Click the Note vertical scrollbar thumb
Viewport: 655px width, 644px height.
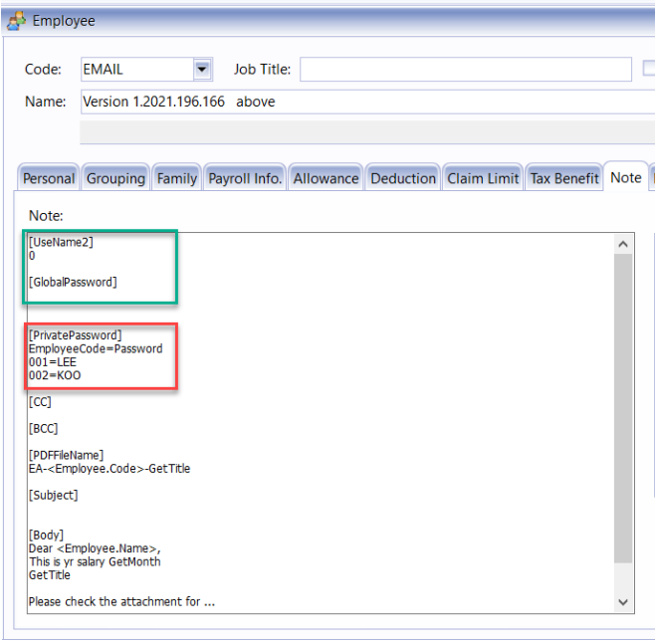pos(623,408)
